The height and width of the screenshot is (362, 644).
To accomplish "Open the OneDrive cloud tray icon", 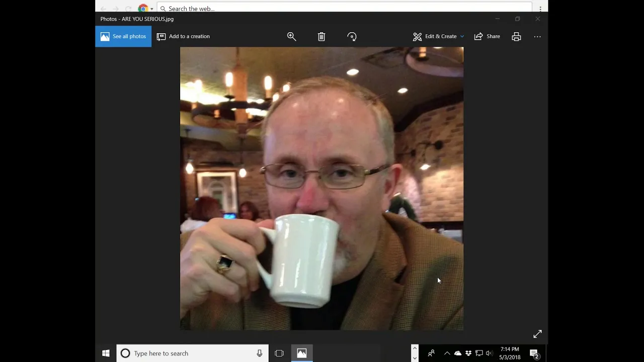I will point(458,353).
